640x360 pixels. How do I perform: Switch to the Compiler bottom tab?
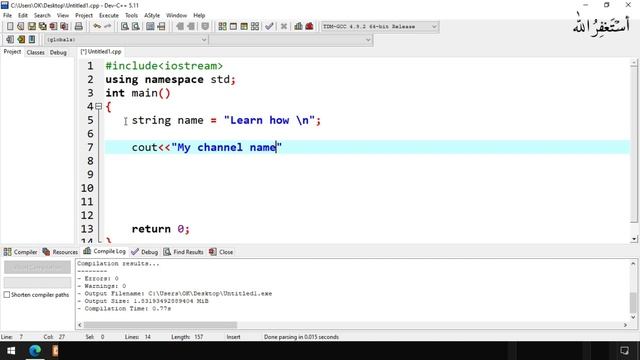(20, 252)
